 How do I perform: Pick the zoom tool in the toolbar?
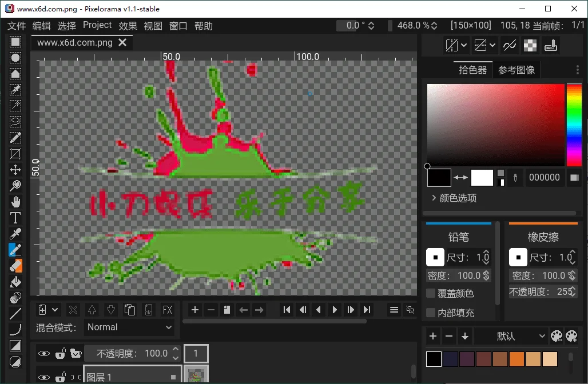(x=15, y=185)
